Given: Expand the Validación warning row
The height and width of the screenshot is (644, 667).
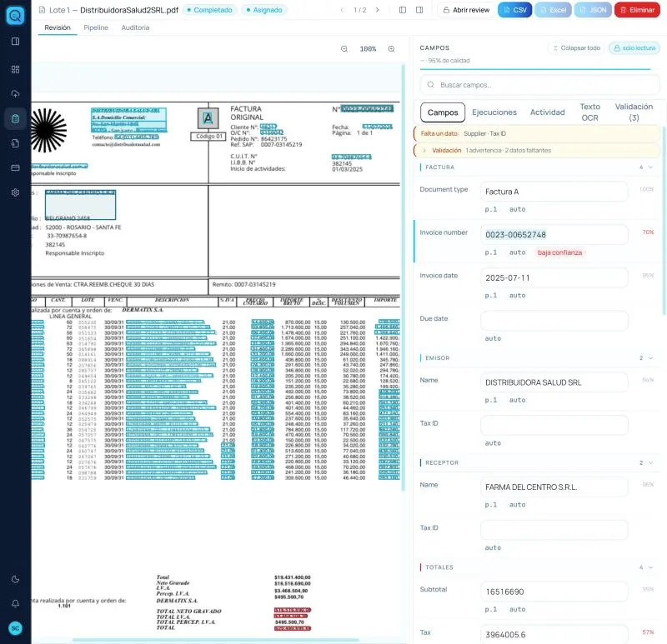Looking at the screenshot, I should [536, 150].
